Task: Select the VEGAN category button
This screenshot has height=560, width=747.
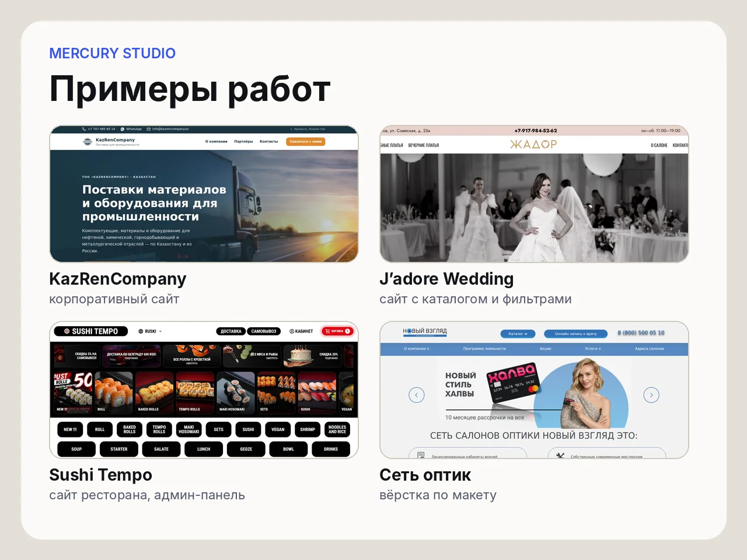Action: (278, 429)
